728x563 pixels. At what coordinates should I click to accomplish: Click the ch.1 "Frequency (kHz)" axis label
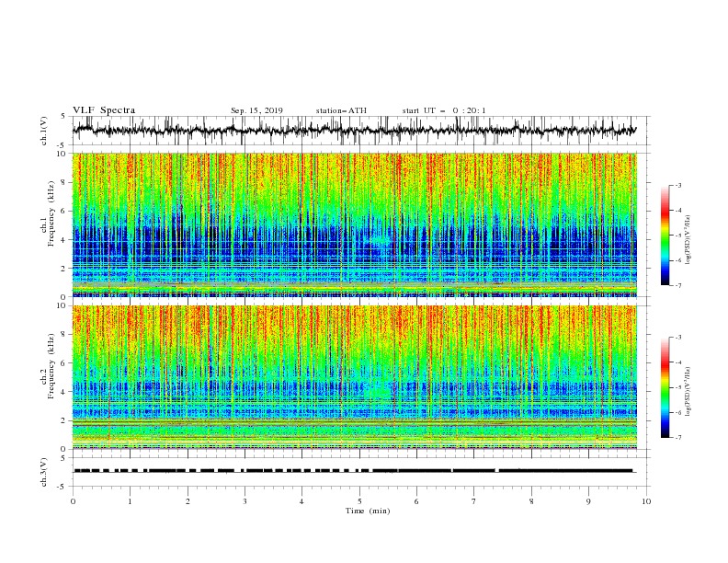(51, 214)
